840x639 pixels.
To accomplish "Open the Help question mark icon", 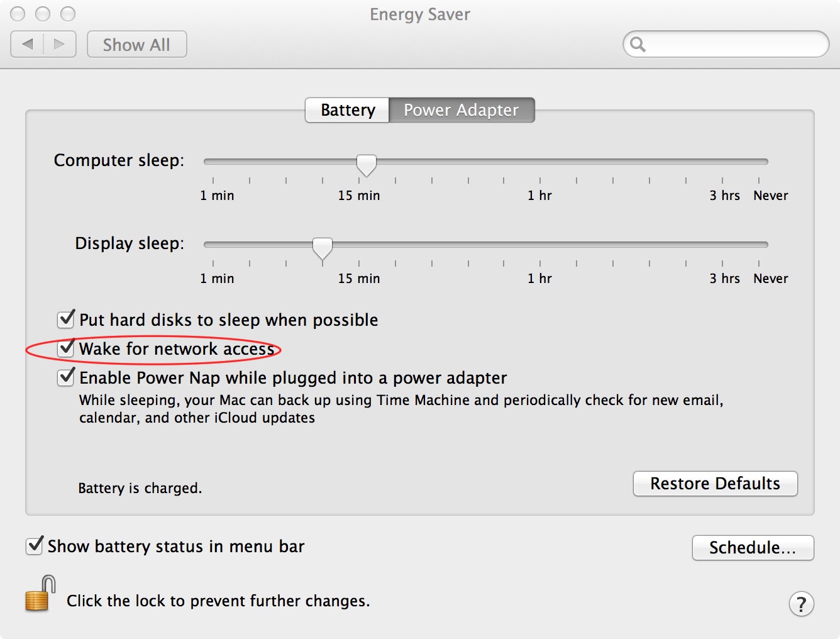I will click(801, 604).
